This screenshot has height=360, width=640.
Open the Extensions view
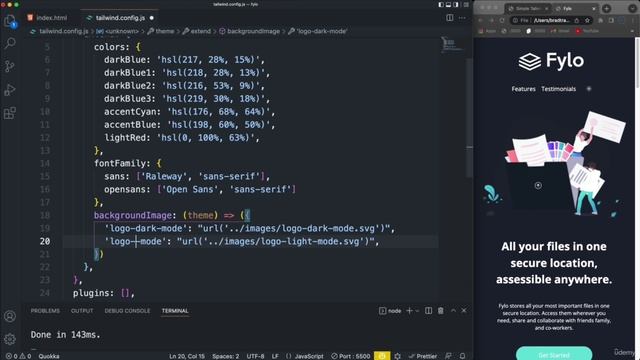click(x=10, y=113)
